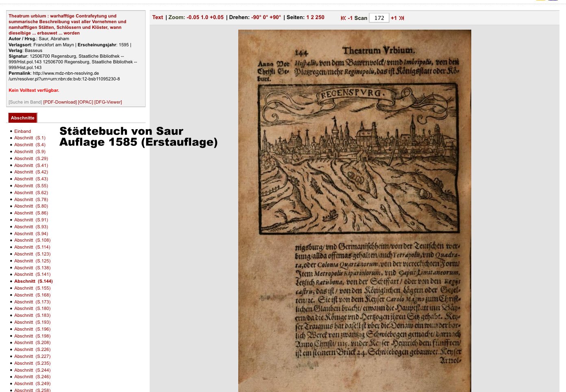Decrease zoom by 0.05

point(193,17)
